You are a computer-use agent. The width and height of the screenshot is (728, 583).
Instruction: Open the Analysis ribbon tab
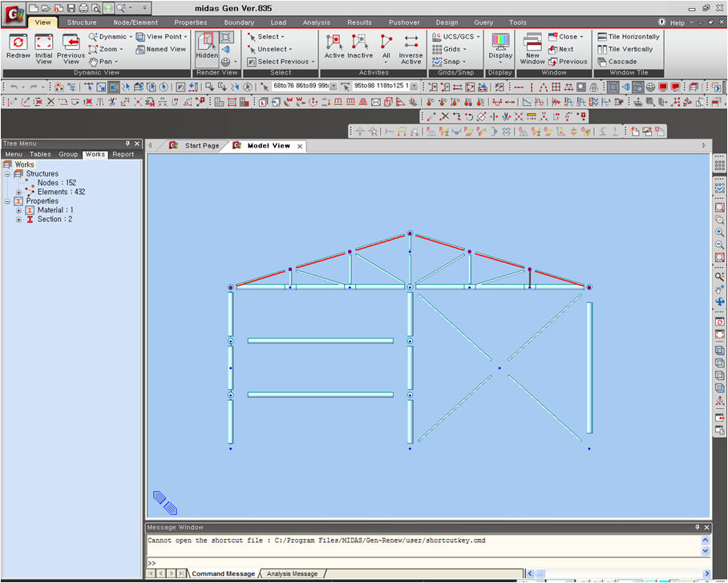[x=317, y=22]
